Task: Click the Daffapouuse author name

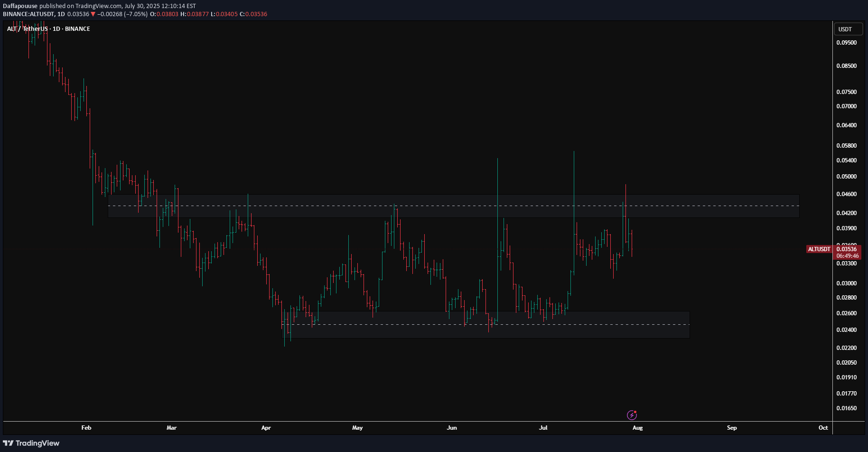Action: point(20,6)
